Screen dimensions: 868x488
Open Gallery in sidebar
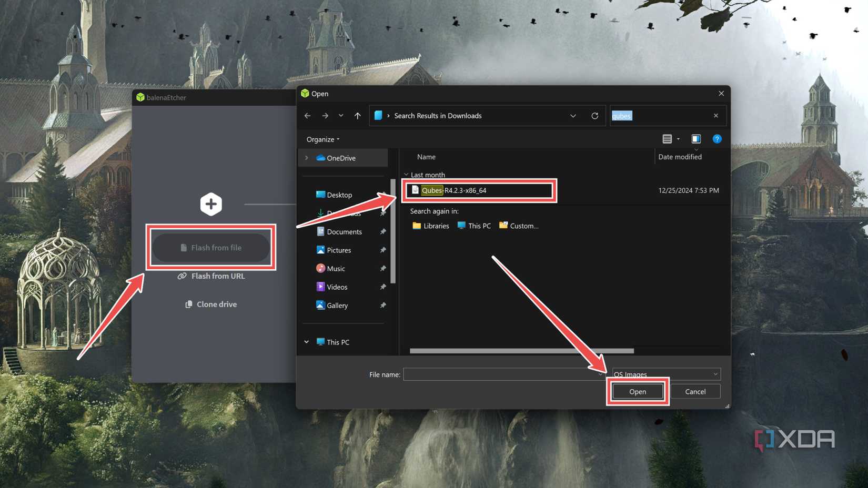[x=337, y=306]
